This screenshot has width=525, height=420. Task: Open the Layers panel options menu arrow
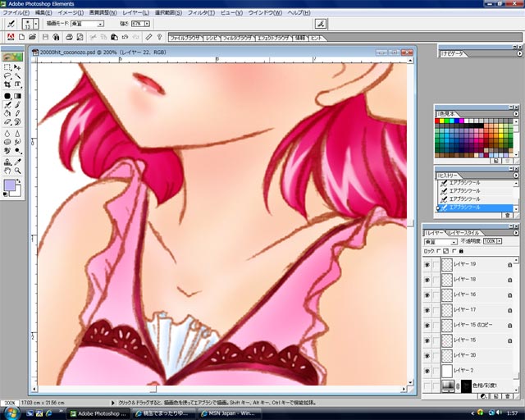click(516, 232)
